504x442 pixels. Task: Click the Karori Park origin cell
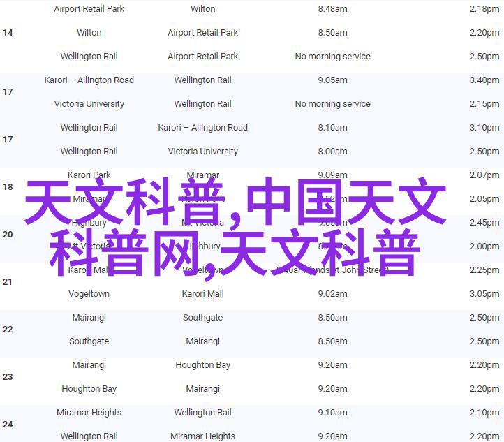(89, 175)
